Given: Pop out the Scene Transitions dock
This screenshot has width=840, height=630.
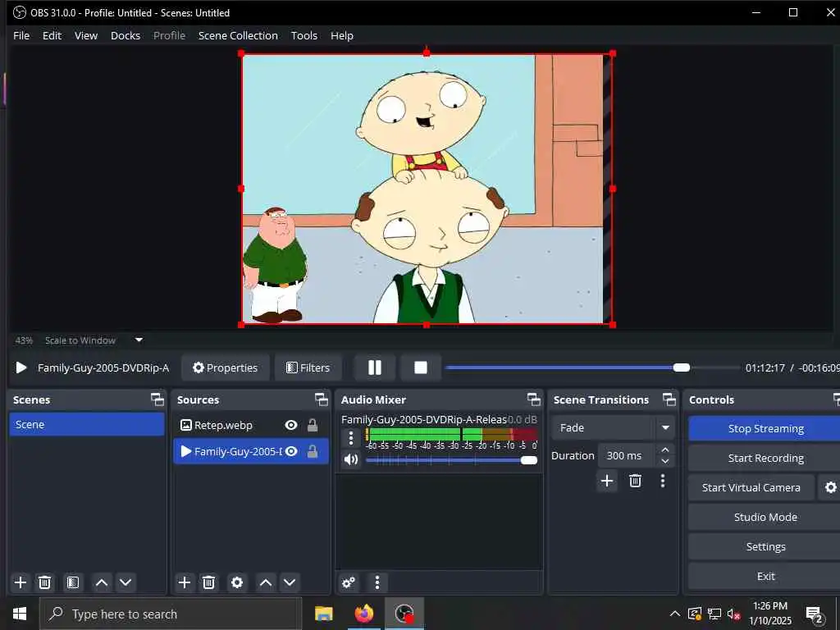Looking at the screenshot, I should tap(669, 399).
